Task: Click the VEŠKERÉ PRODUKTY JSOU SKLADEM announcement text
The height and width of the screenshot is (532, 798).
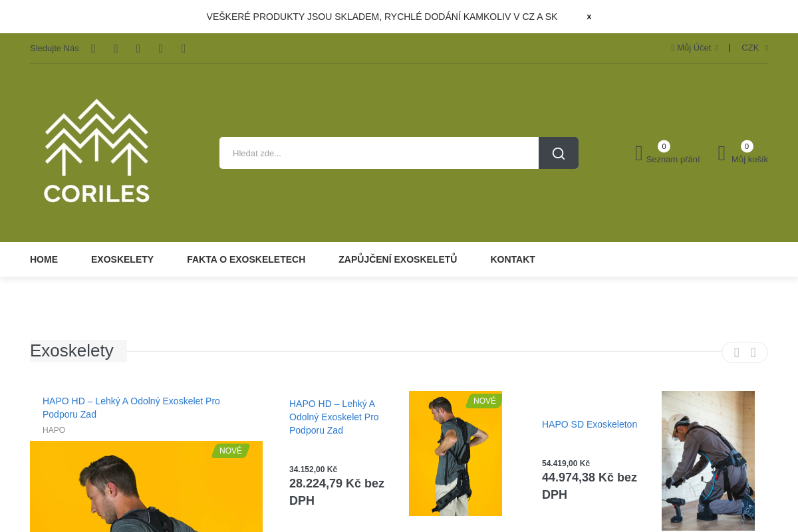Action: point(382,17)
